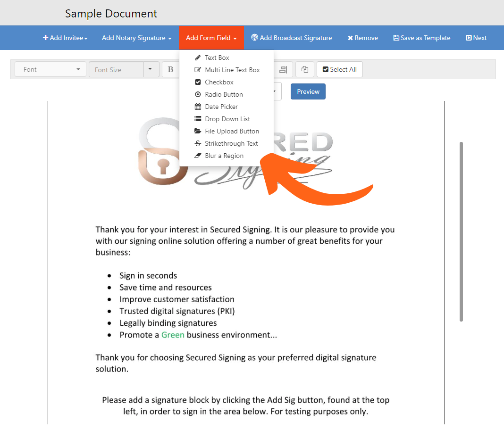Go to the Next step

coord(476,38)
